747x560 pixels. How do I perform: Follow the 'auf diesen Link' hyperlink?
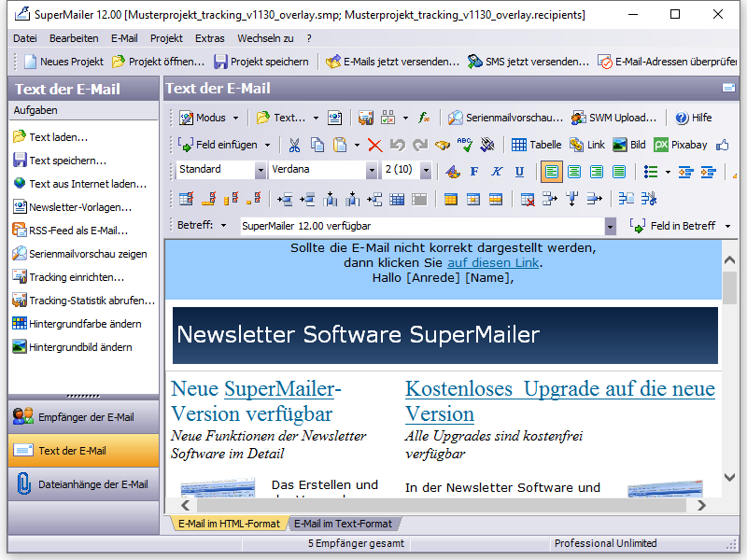pos(493,263)
